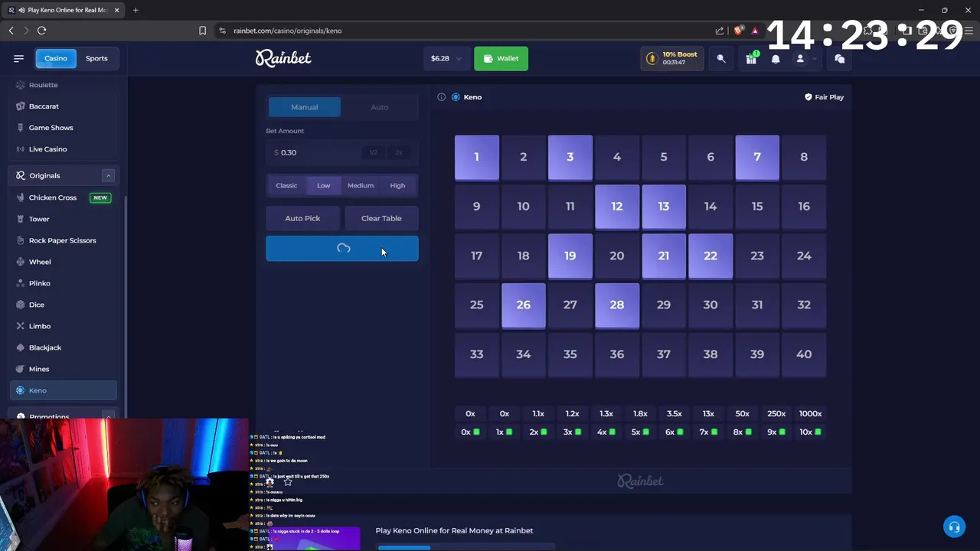Image resolution: width=980 pixels, height=551 pixels.
Task: Open the chat bubbles icon
Action: [x=839, y=58]
